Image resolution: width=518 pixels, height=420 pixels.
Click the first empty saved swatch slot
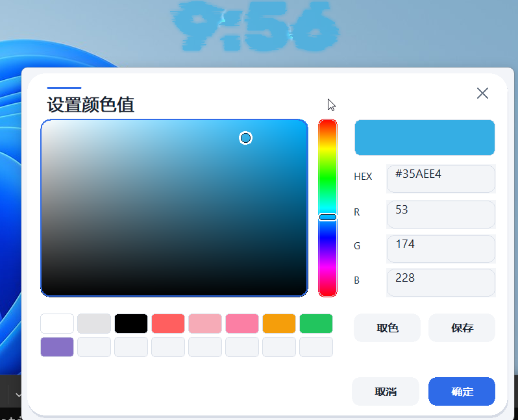coord(94,347)
